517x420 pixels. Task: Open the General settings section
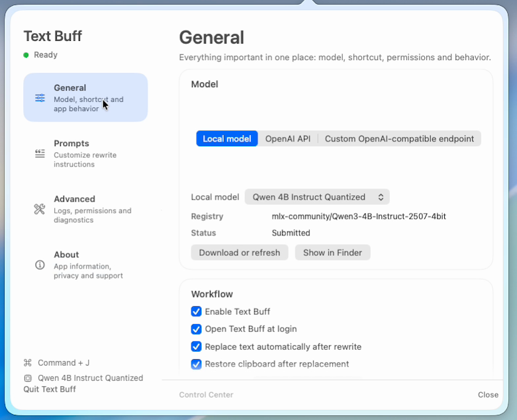[85, 97]
